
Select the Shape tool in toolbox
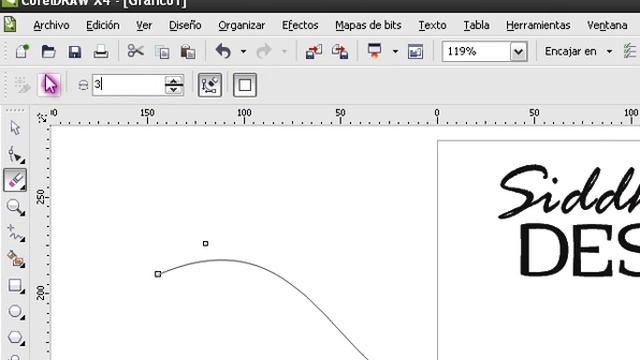point(16,154)
